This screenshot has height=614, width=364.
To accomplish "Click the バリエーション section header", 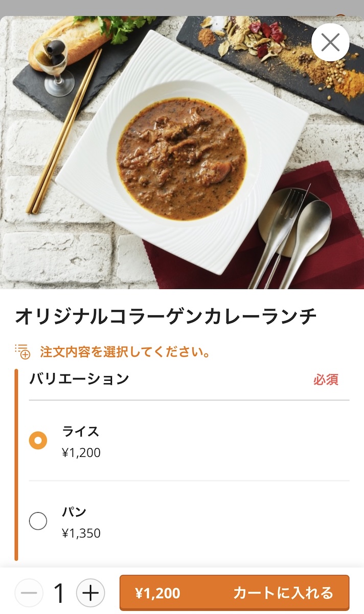I will point(79,379).
